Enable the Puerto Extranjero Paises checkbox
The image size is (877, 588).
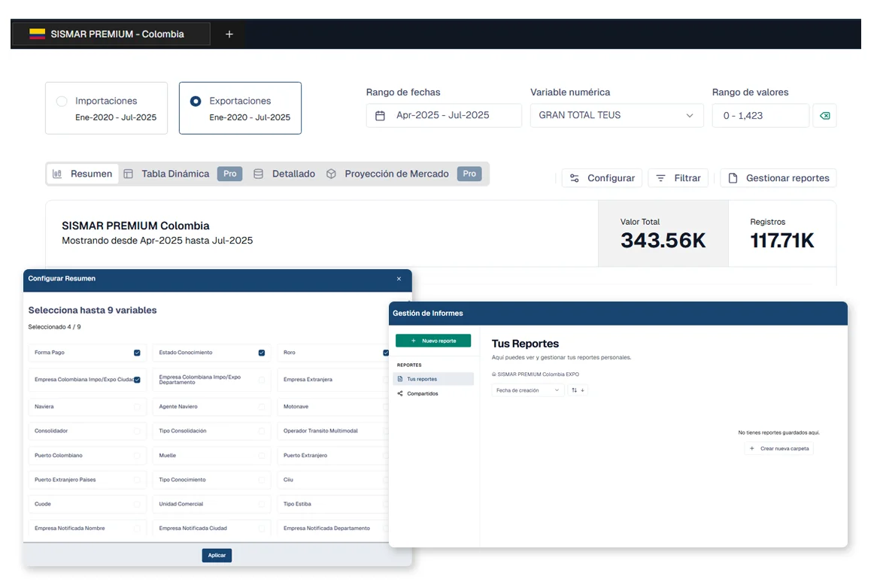(x=137, y=480)
